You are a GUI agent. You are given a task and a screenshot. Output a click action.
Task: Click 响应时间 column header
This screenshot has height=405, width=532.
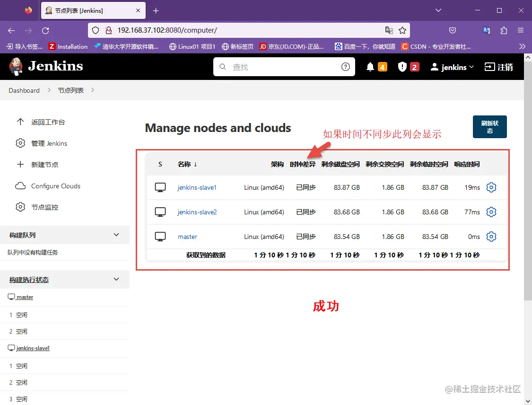[x=467, y=164]
